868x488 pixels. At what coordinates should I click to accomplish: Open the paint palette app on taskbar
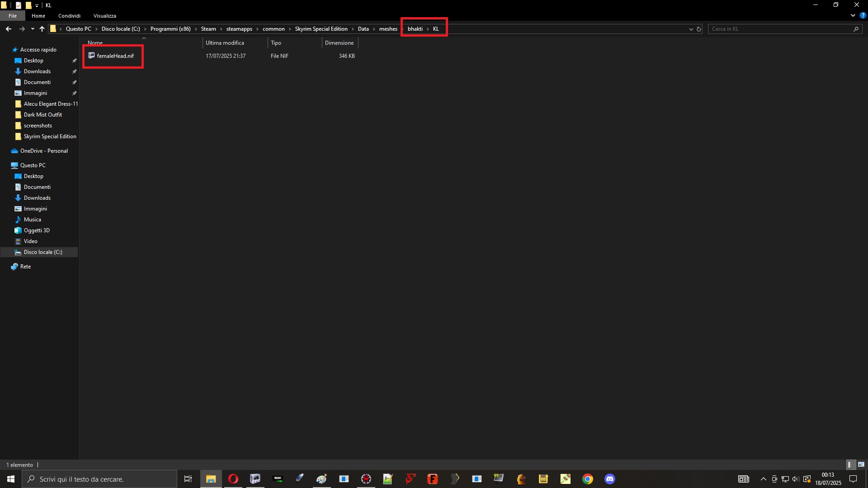click(321, 479)
